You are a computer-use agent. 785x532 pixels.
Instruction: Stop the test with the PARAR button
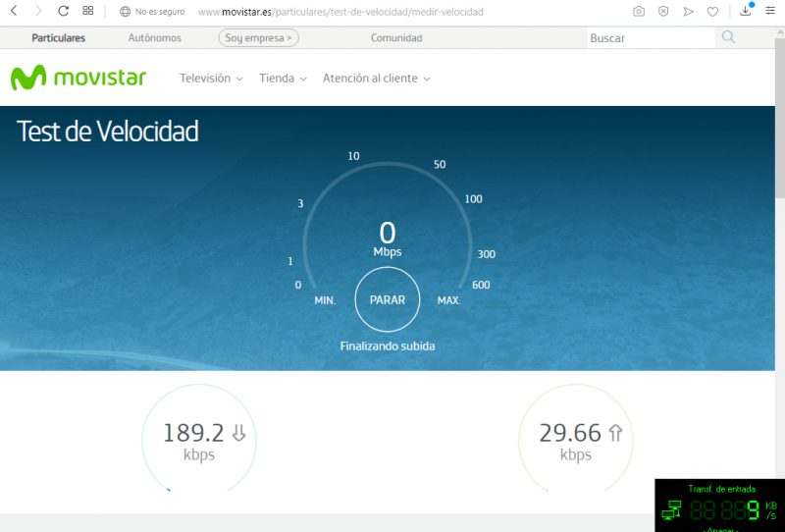click(x=387, y=299)
